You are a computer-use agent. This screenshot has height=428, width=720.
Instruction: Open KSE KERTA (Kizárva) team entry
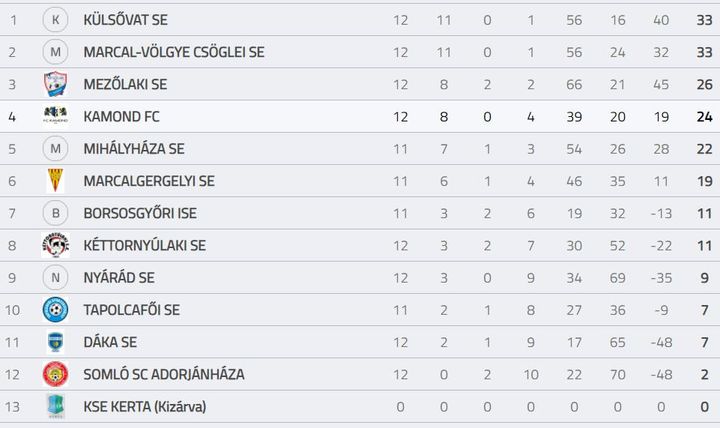[x=145, y=406]
